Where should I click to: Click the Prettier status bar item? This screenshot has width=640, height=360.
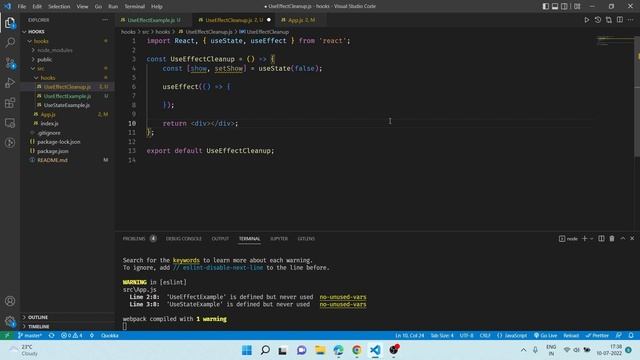pos(597,336)
